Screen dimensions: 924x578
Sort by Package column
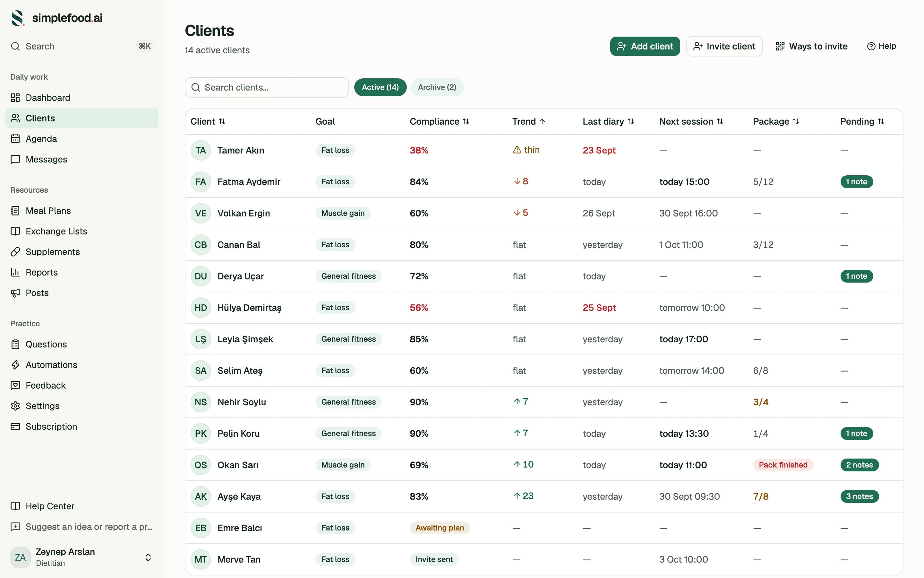[x=776, y=122]
